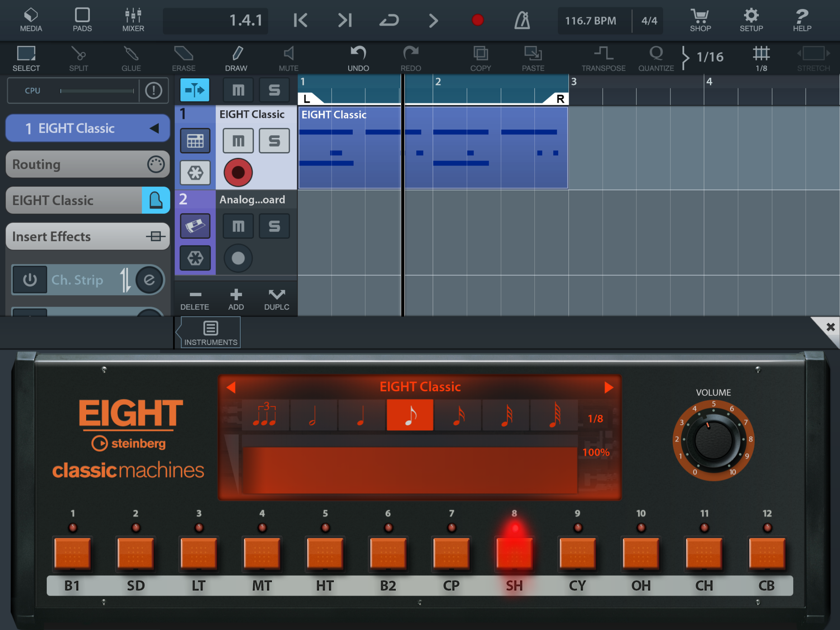
Task: Solo the Analog keyboard track
Action: [x=274, y=226]
